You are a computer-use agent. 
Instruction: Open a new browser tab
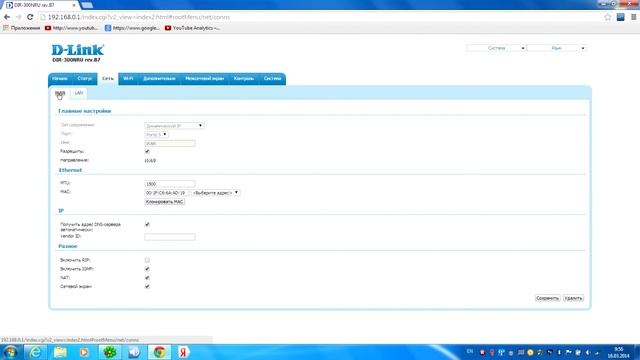tap(87, 5)
